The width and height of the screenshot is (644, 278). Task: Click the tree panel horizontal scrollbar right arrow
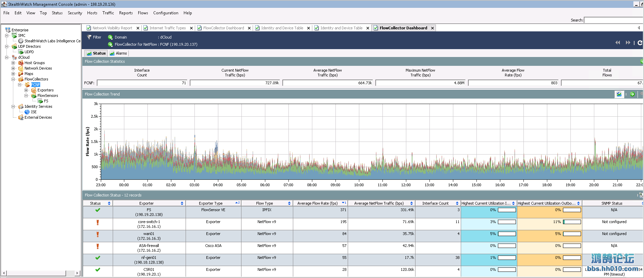click(x=77, y=273)
